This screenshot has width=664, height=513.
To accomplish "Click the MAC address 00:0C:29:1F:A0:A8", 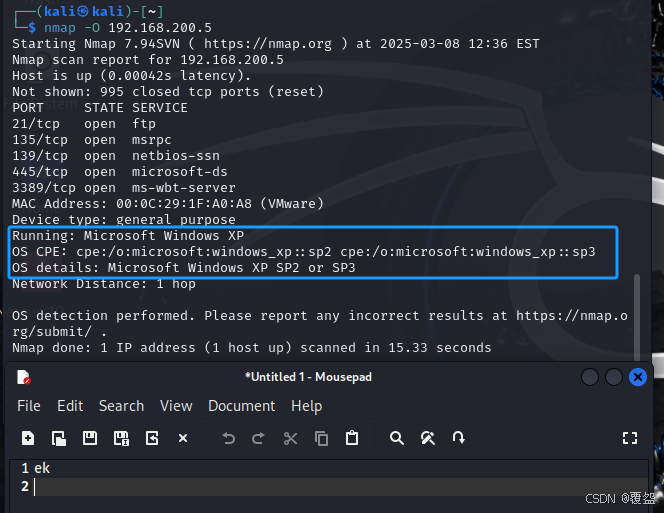I will coord(184,204).
